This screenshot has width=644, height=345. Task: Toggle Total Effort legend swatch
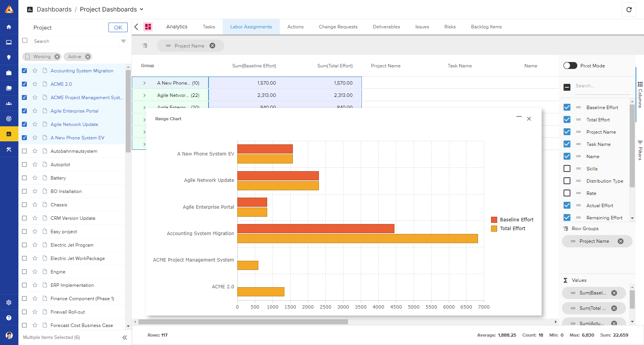494,229
